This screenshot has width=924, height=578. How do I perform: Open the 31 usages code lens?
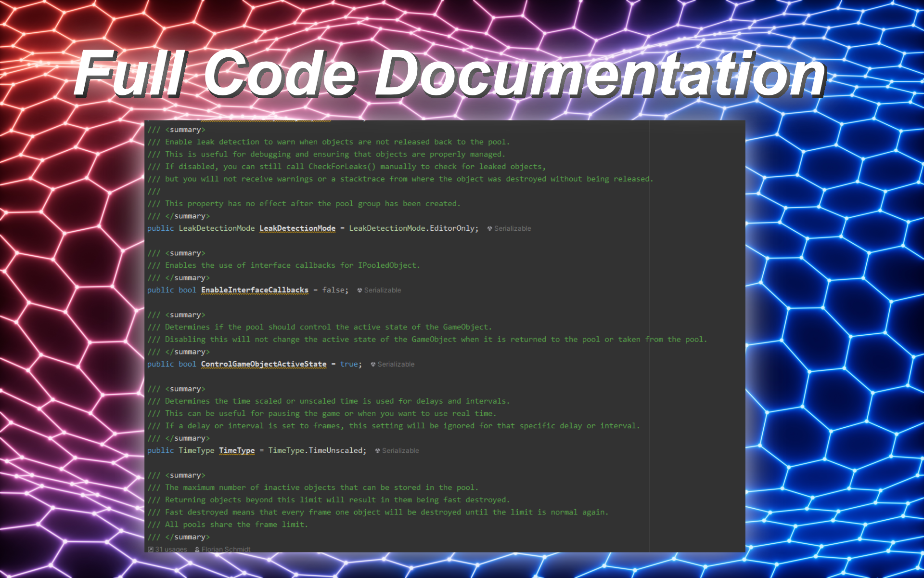click(x=171, y=549)
